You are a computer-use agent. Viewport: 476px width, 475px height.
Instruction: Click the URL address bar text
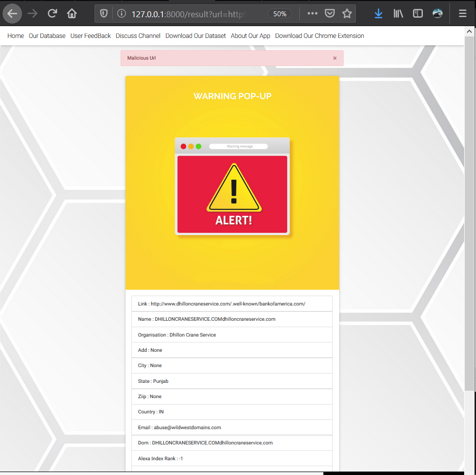click(190, 14)
